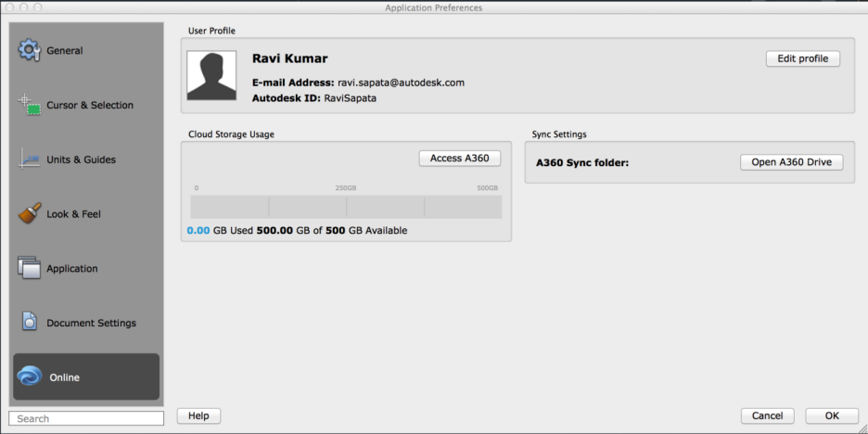This screenshot has width=868, height=434.
Task: Confirm preferences with OK
Action: point(832,415)
